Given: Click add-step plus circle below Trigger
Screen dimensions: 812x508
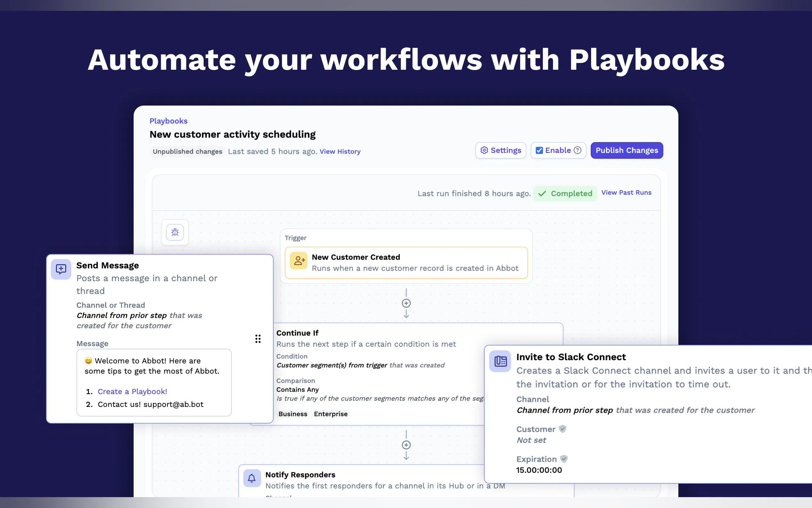Looking at the screenshot, I should click(x=406, y=303).
